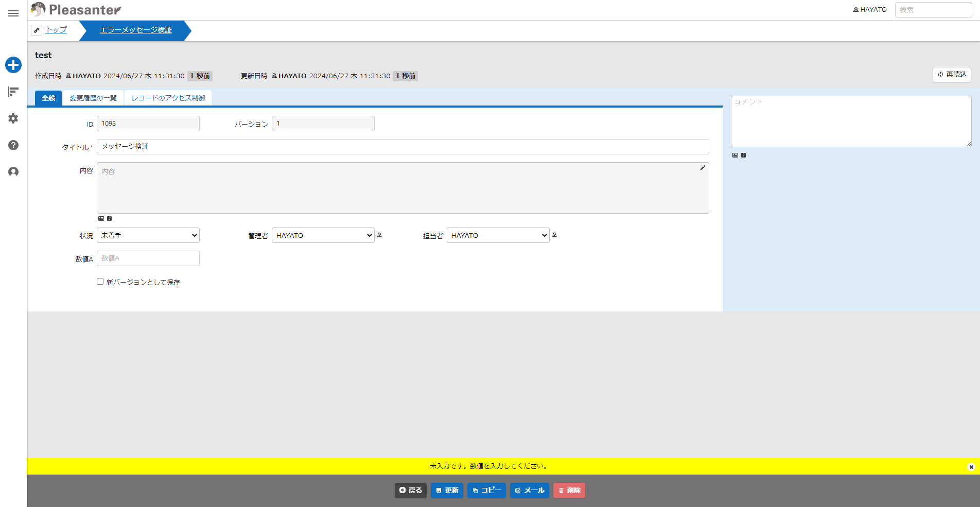Click the image insert icon below 内容
Screen dimensions: 980x507
101,219
